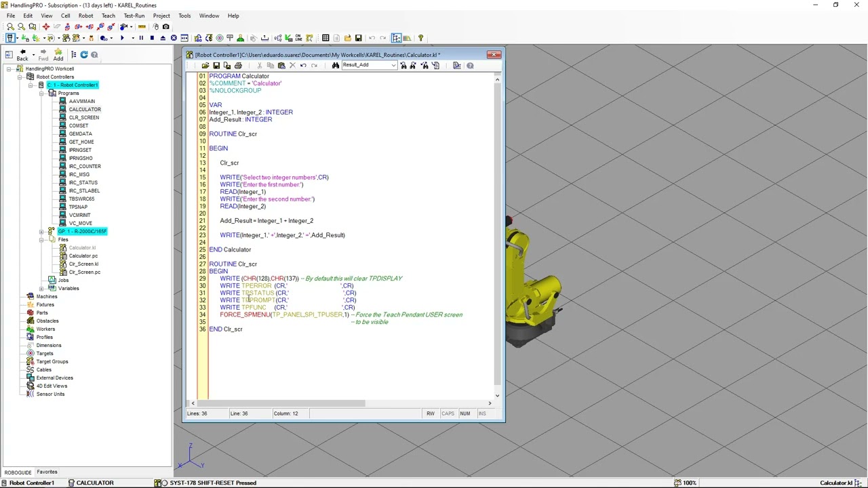The image size is (868, 488).
Task: Click the Back navigation button
Action: [22, 55]
